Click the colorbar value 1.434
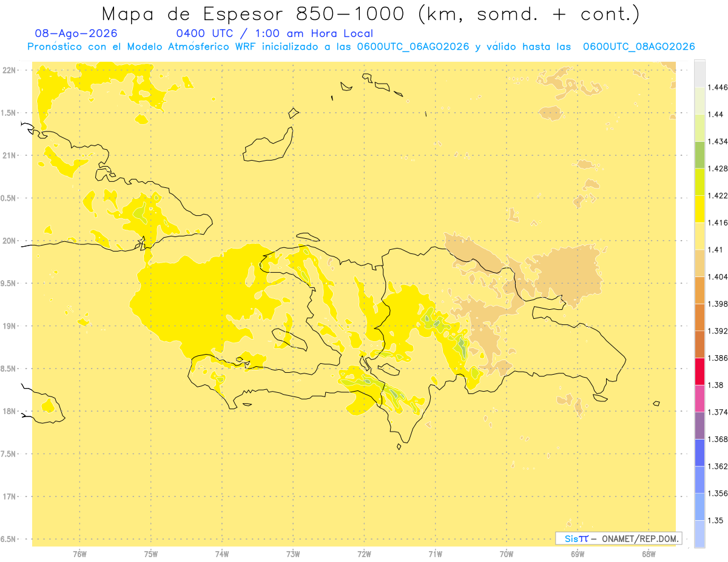 [x=719, y=141]
